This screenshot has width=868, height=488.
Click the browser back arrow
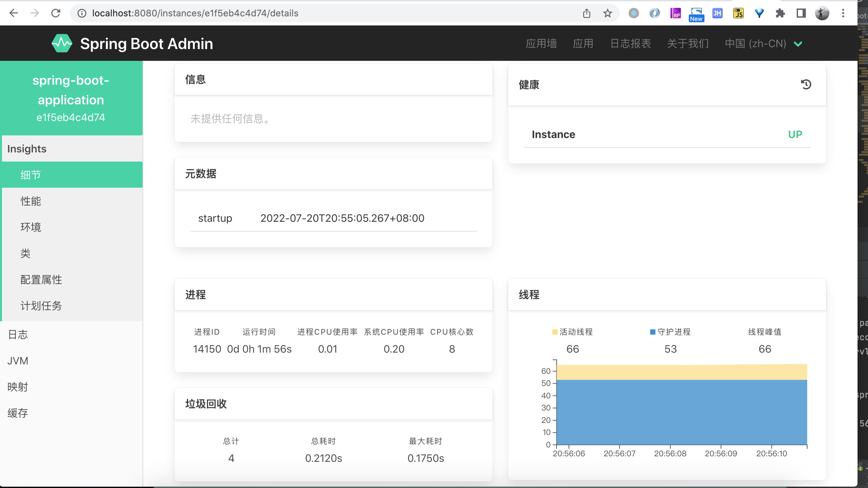tap(14, 13)
